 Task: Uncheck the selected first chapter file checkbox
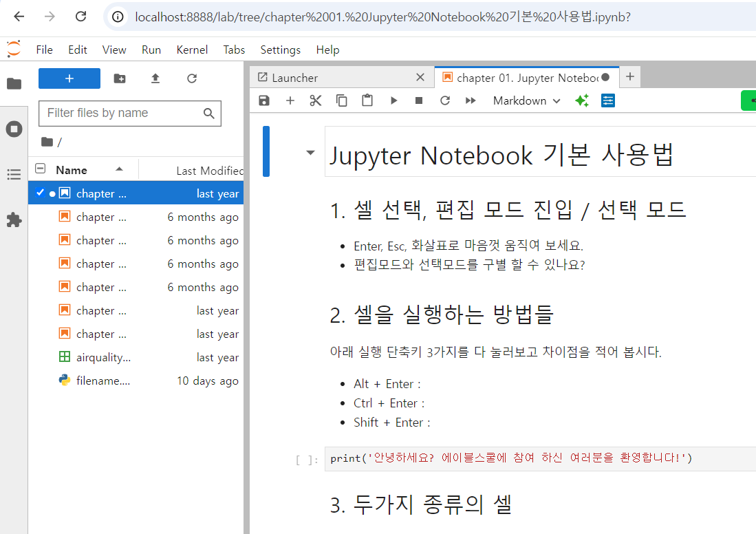pos(40,193)
